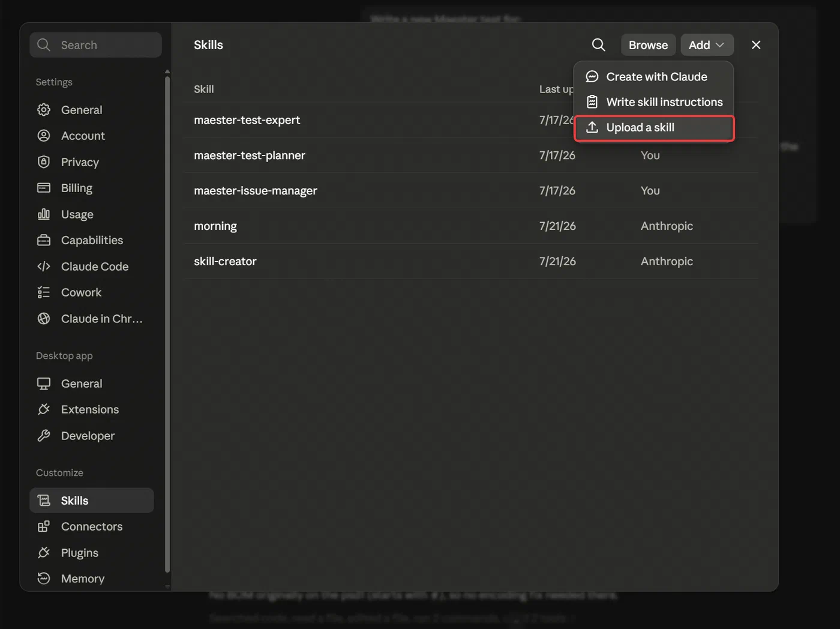Click the Extensions plug icon
The image size is (840, 629).
[x=44, y=409]
